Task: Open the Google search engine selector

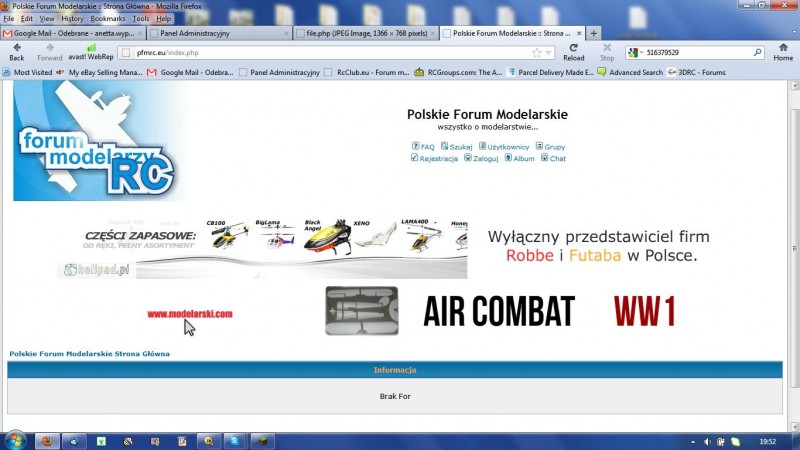Action: pyautogui.click(x=635, y=53)
